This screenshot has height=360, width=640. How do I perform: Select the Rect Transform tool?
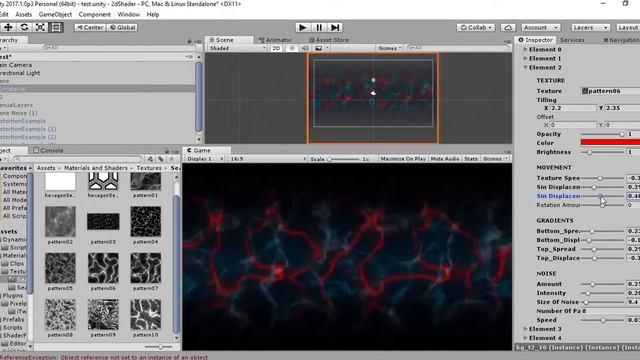coord(56,27)
